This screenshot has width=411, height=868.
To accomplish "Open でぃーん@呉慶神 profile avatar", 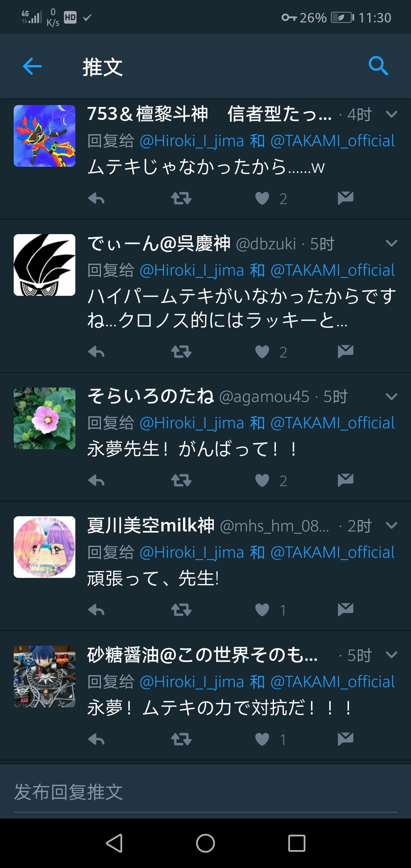I will coord(45,265).
